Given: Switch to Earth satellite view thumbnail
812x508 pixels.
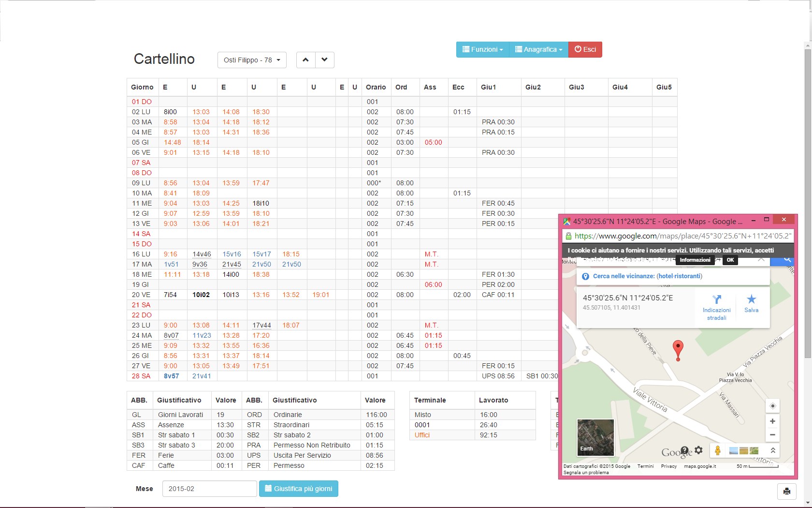Looking at the screenshot, I should tap(595, 437).
